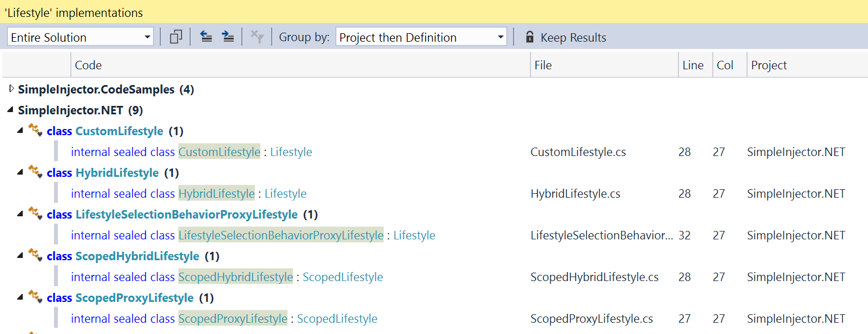Image resolution: width=868 pixels, height=334 pixels.
Task: Open result 'internal sealed class ScopedProxyLifestyle : ScopedLifestyle'
Action: click(224, 319)
